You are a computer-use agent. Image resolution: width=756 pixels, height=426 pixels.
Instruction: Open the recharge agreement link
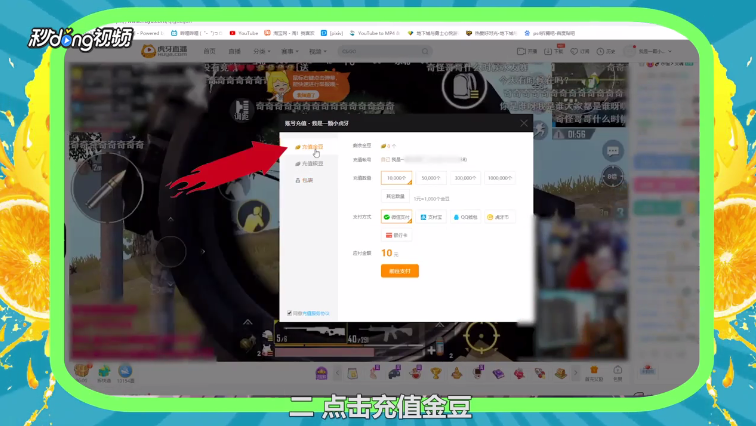click(316, 313)
